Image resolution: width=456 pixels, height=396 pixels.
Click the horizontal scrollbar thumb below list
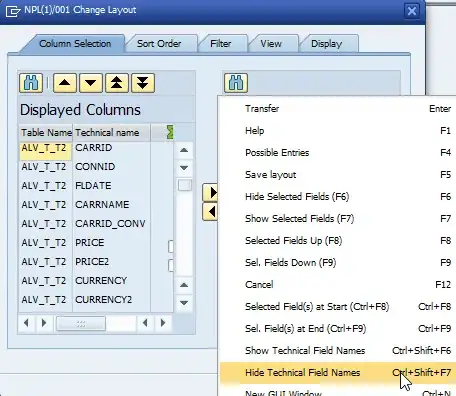pos(81,323)
